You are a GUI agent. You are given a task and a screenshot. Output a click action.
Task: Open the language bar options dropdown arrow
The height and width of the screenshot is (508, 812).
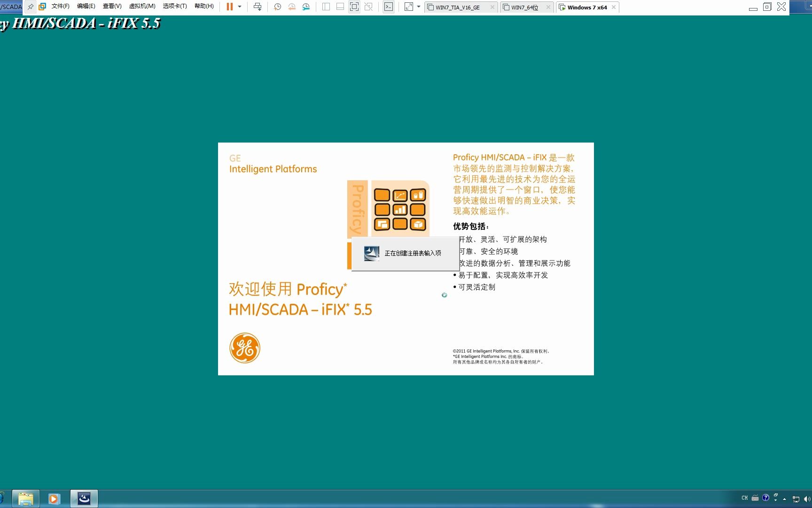(775, 500)
